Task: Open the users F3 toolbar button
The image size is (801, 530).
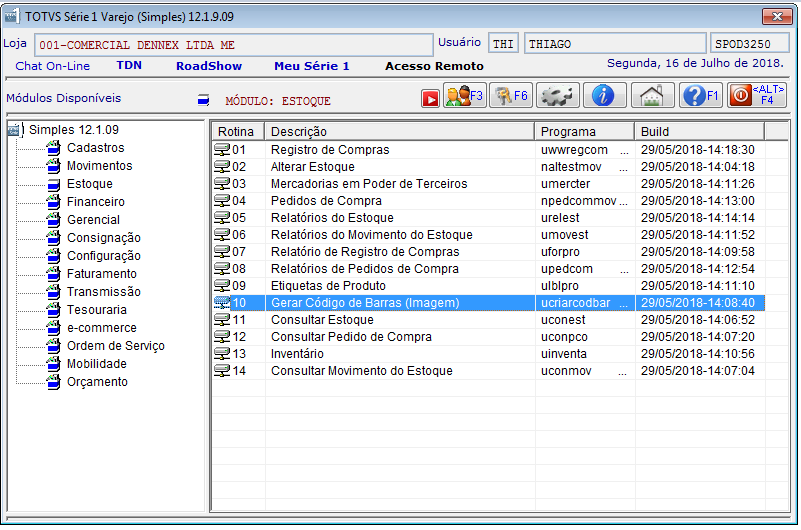Action: tap(464, 95)
